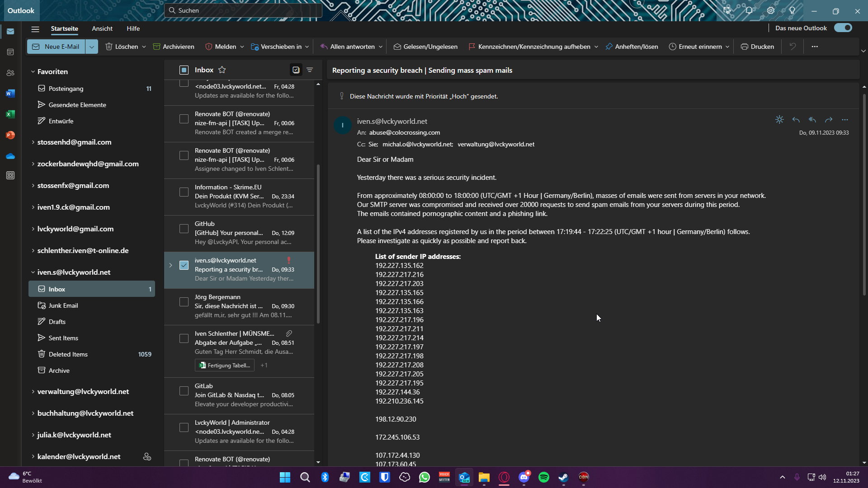Open the inbox filter icon
This screenshot has height=488, width=868.
310,70
